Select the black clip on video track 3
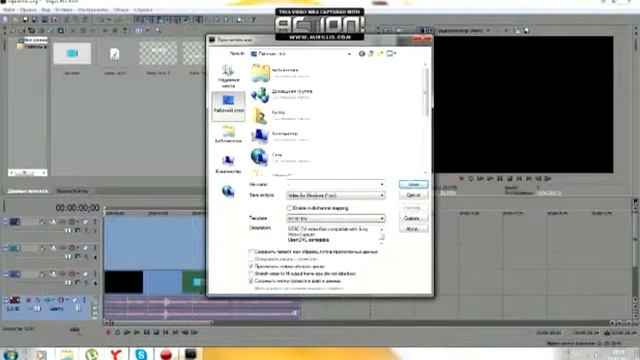 124,282
